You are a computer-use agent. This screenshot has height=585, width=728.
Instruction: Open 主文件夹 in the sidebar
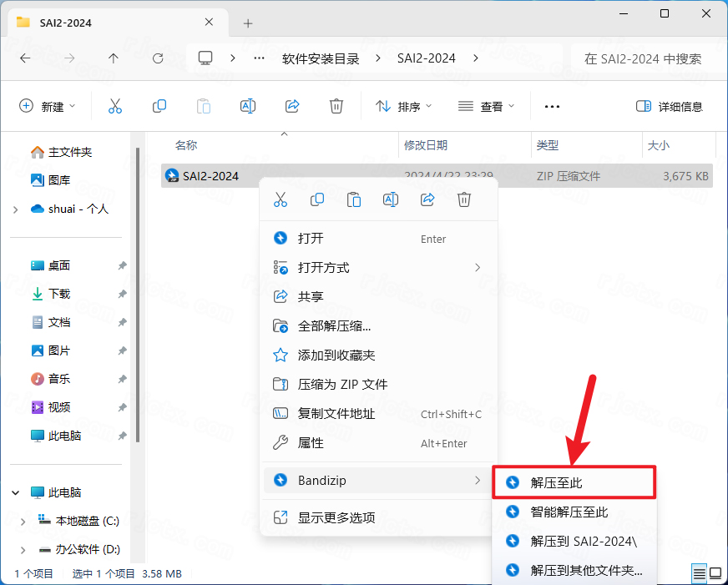(61, 152)
